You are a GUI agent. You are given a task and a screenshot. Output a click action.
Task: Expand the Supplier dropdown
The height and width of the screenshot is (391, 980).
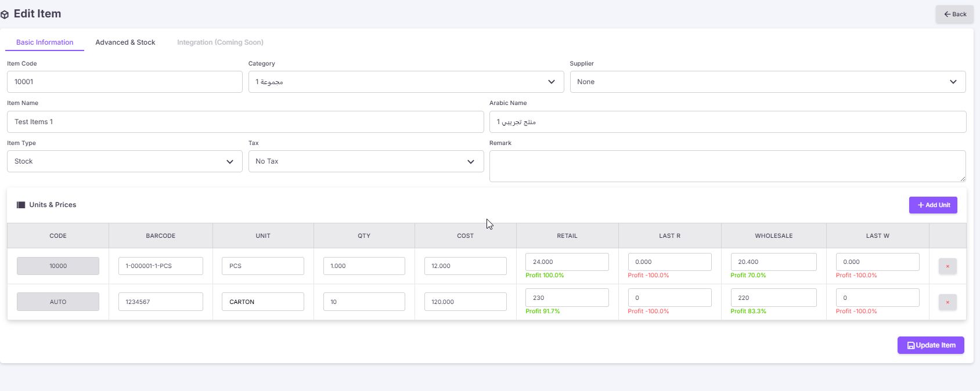(x=768, y=82)
